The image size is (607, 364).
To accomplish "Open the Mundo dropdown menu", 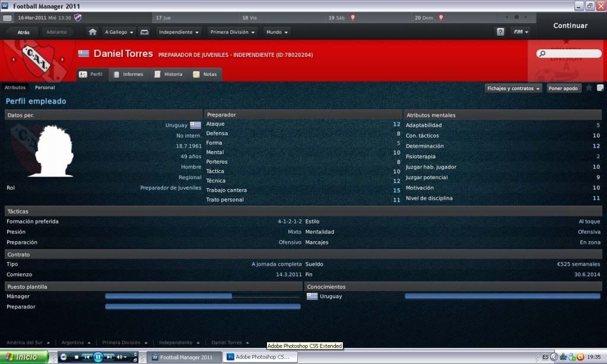I will [x=277, y=32].
